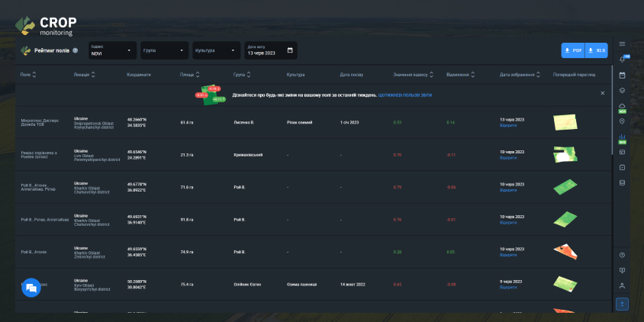Sort by Значення індексу column

(432, 75)
